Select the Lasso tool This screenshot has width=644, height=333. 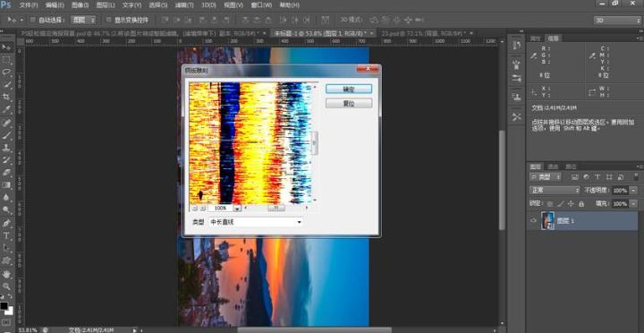pos(6,72)
